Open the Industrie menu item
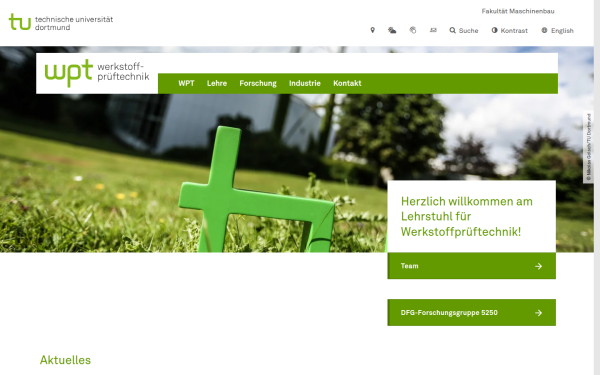 click(305, 83)
